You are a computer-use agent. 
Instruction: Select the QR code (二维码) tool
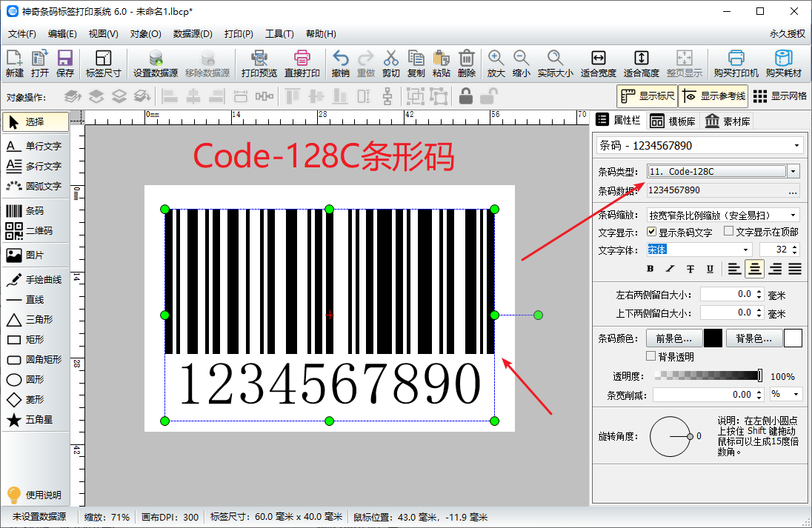(x=34, y=231)
